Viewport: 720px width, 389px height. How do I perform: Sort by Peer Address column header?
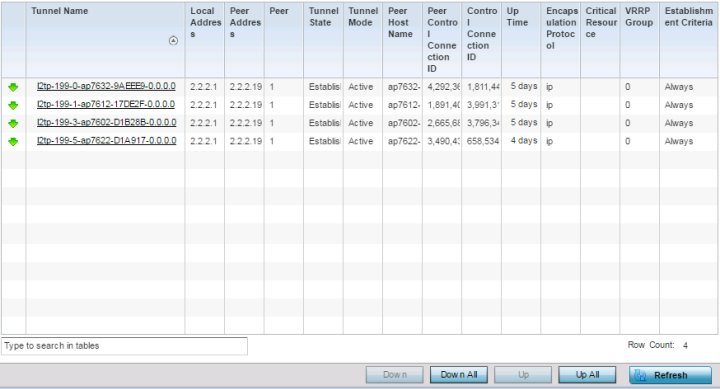pyautogui.click(x=244, y=40)
